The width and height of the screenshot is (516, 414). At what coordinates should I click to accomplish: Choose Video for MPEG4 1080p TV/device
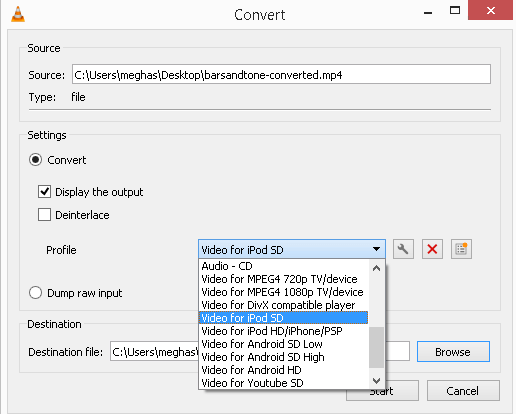(x=284, y=292)
